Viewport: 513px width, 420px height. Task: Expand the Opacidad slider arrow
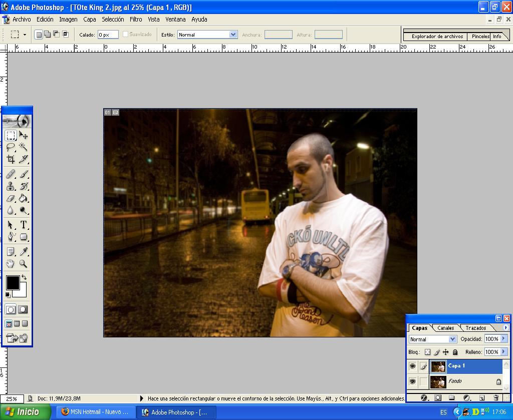503,339
